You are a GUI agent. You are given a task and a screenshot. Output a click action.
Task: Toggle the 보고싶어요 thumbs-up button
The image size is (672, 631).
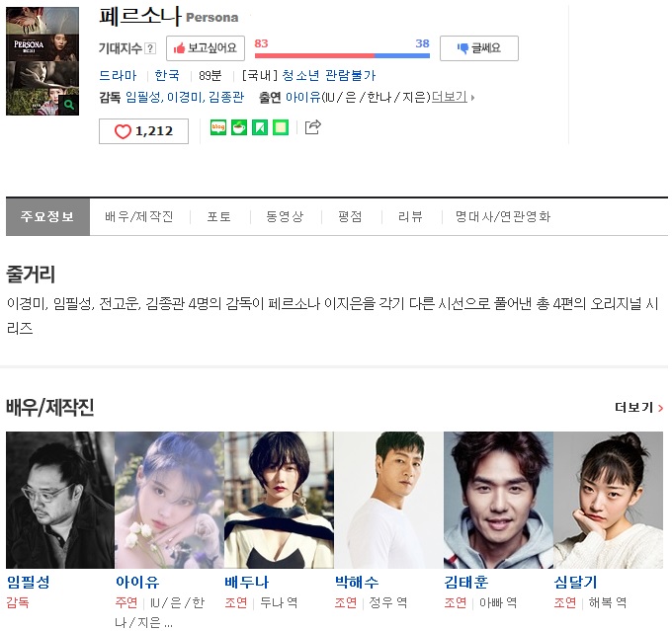(x=206, y=48)
